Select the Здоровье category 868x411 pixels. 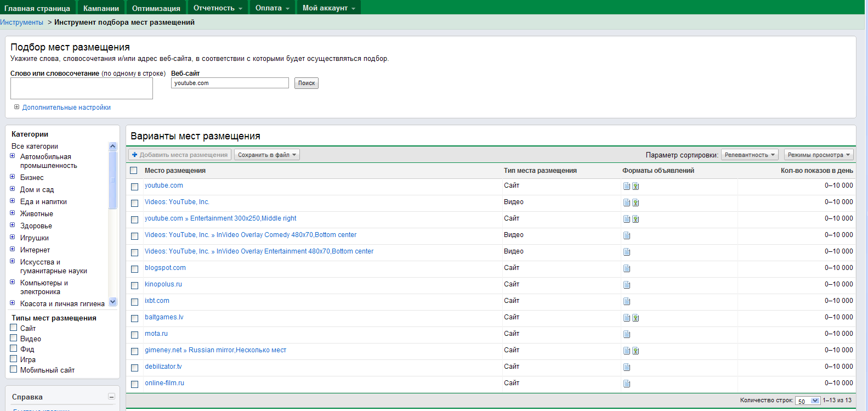[36, 226]
